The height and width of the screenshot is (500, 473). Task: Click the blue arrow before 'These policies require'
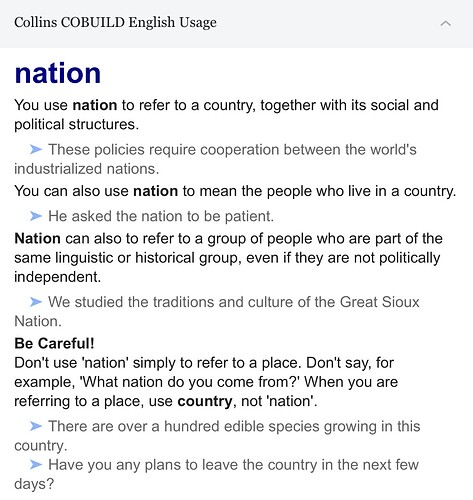tap(36, 150)
